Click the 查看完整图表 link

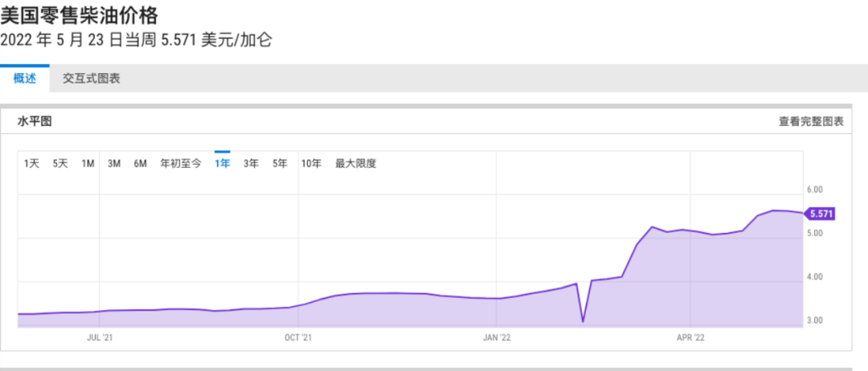(x=811, y=121)
